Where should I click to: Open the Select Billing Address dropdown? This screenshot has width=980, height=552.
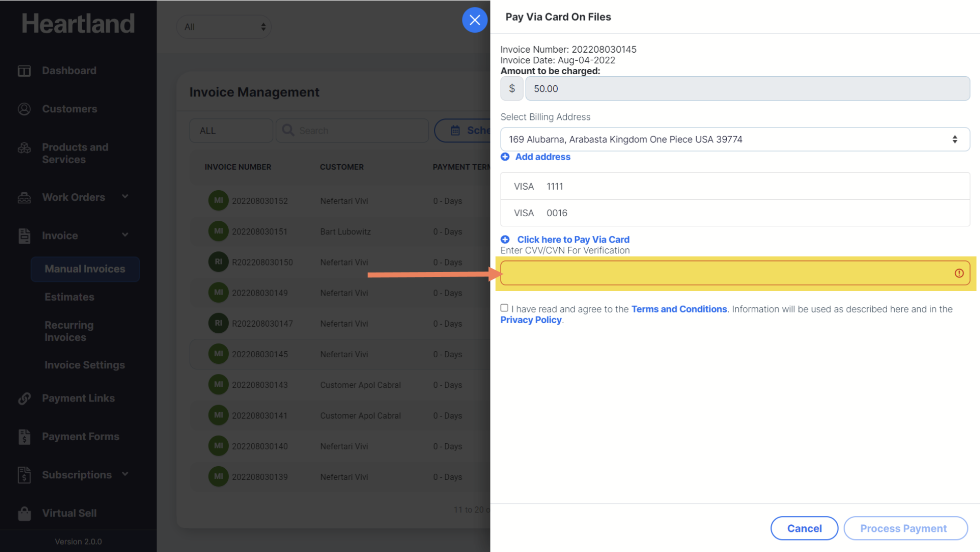(x=735, y=140)
